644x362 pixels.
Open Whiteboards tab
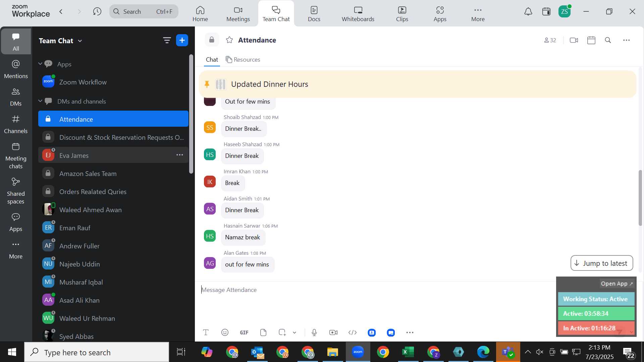coord(358,14)
